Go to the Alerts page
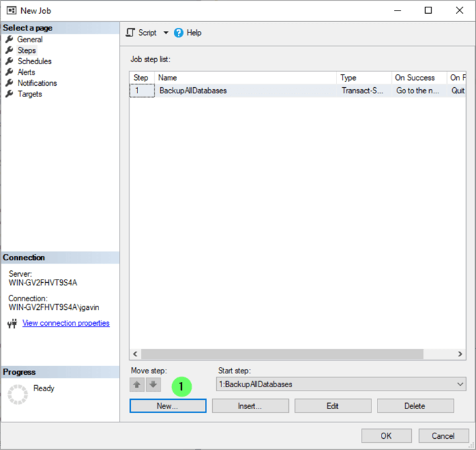The image size is (476, 450). click(x=26, y=72)
